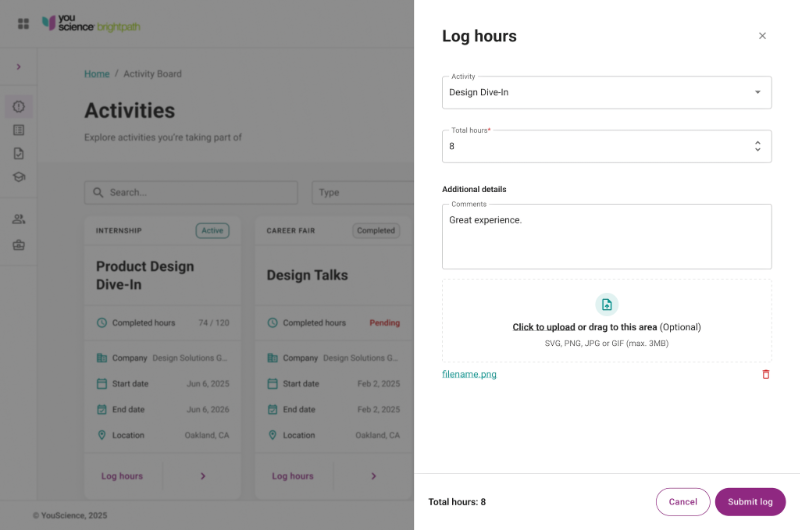Click location pin icon on Design Talks card
The image size is (800, 530).
pos(273,435)
